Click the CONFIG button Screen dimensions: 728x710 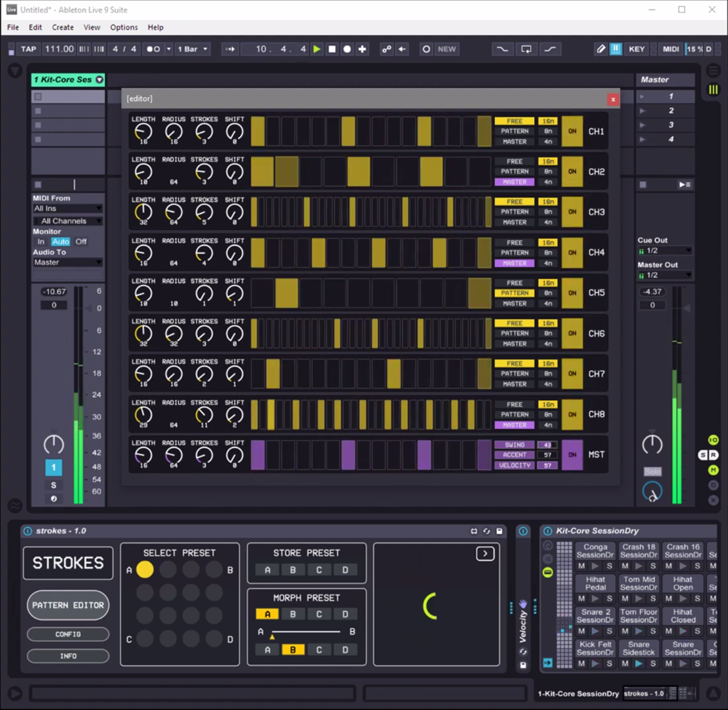pos(68,634)
